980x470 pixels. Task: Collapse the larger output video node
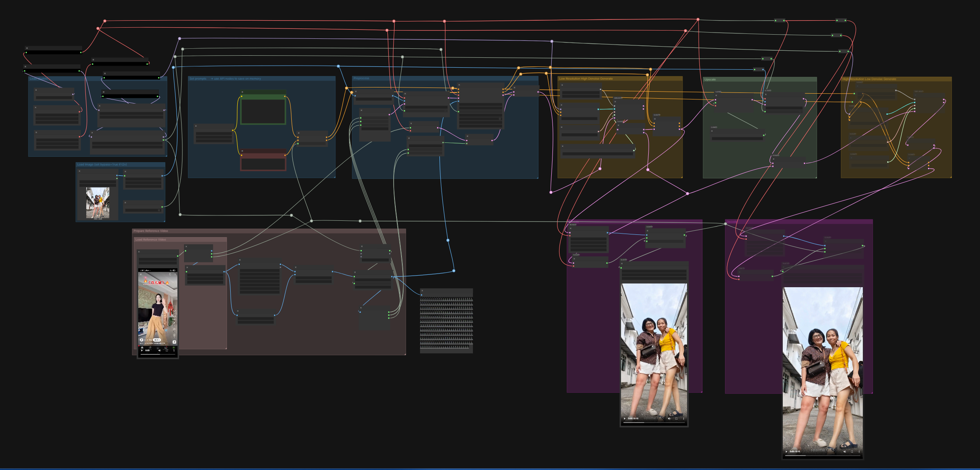pos(784,267)
